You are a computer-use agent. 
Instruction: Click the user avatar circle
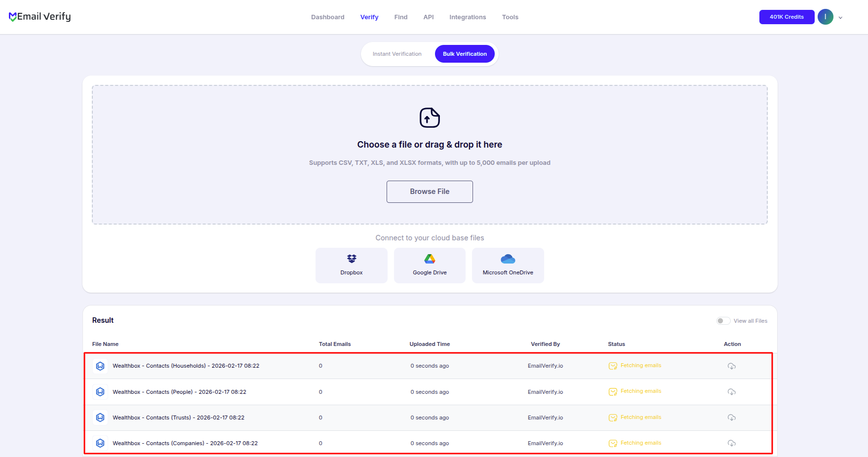(826, 17)
